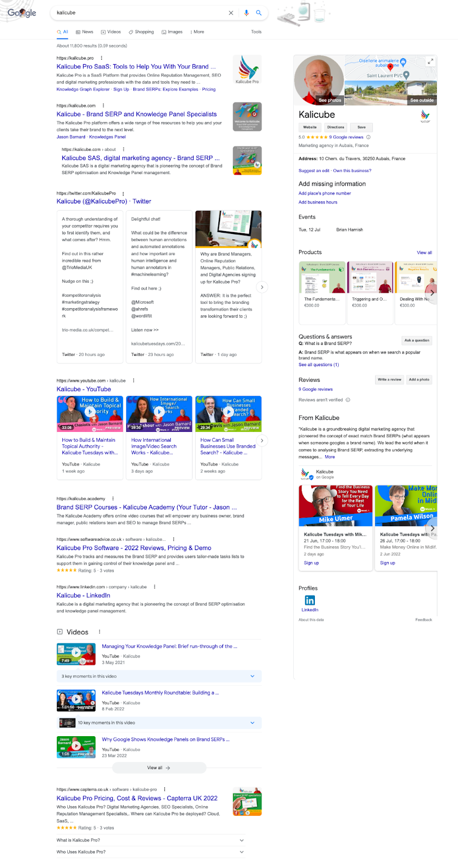Click Suggest an edit link

tap(314, 171)
